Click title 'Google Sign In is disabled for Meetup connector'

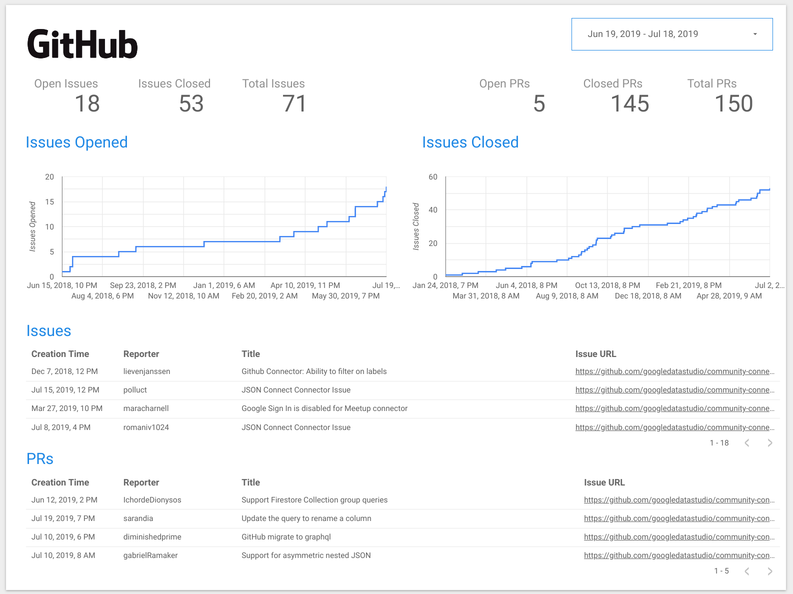(x=325, y=408)
